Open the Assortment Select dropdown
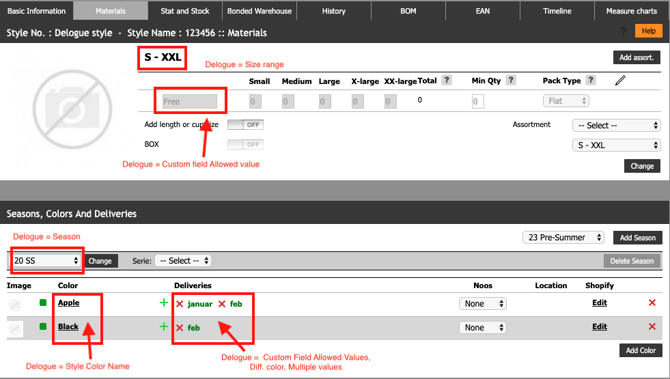The height and width of the screenshot is (379, 670). [x=616, y=125]
